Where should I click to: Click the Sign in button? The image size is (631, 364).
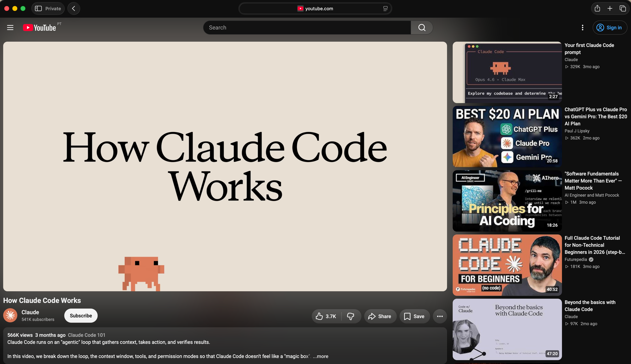(610, 28)
